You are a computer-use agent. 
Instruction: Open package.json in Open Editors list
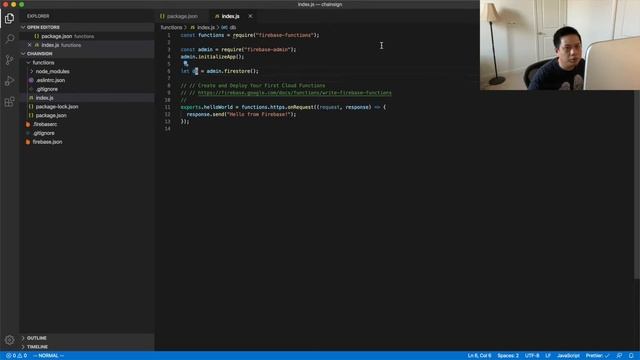(87, 36)
